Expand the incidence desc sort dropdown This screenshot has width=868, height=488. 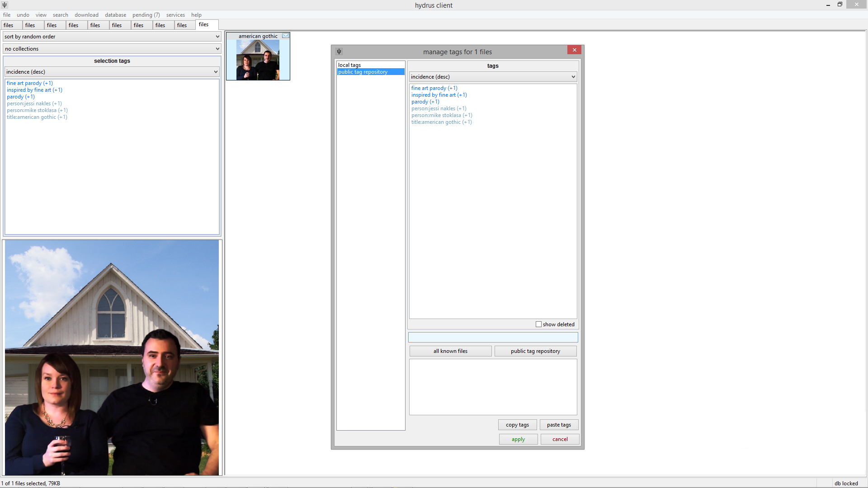[x=572, y=77]
